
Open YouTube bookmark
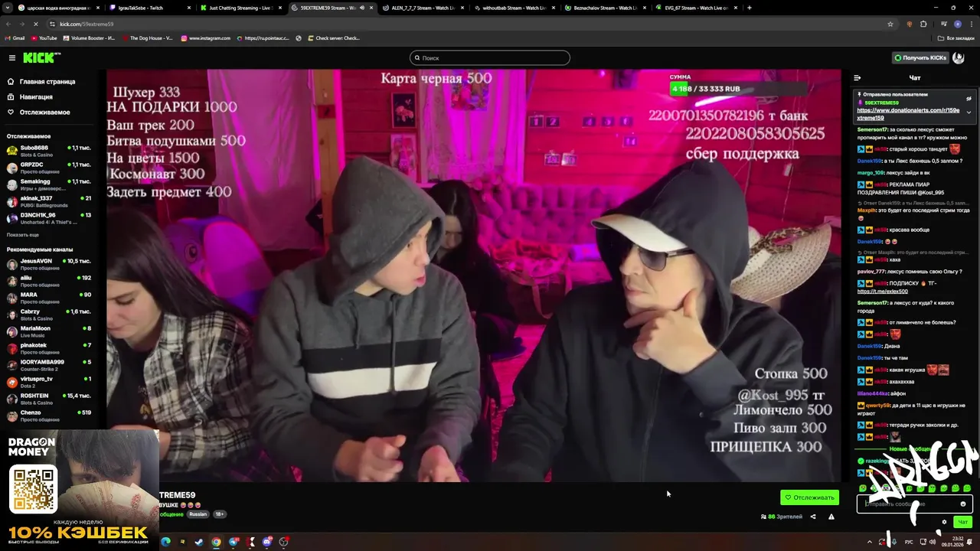point(44,38)
